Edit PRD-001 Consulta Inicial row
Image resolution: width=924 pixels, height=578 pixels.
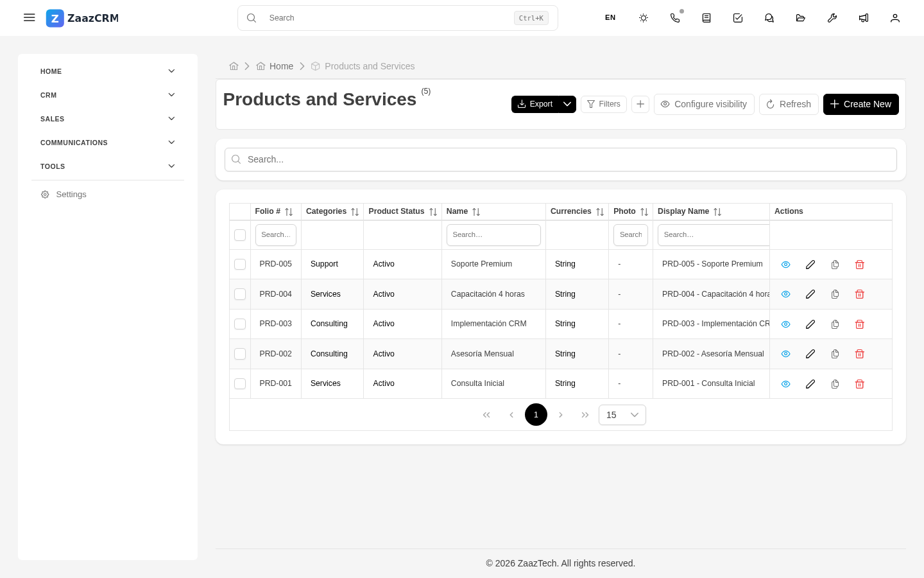[810, 384]
